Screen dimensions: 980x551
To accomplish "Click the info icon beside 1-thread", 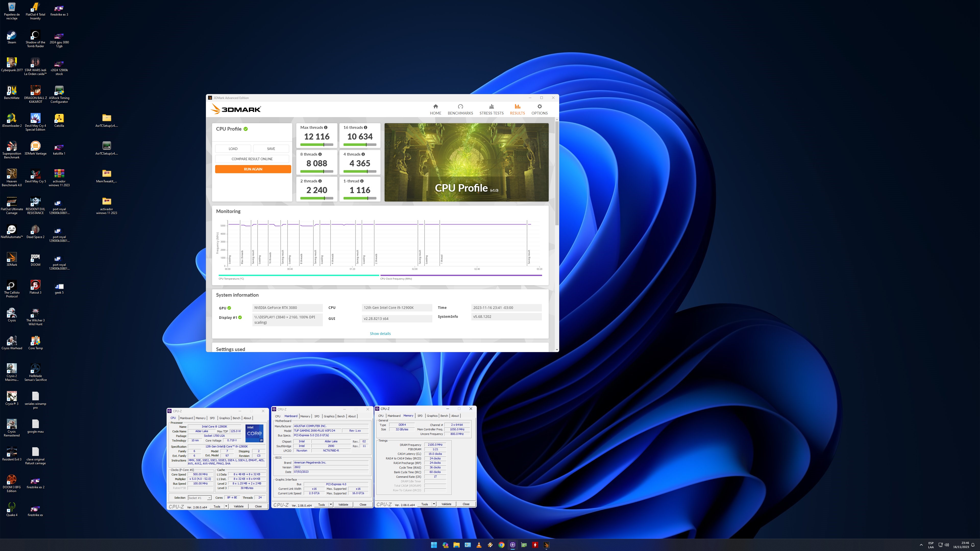I will pos(362,181).
